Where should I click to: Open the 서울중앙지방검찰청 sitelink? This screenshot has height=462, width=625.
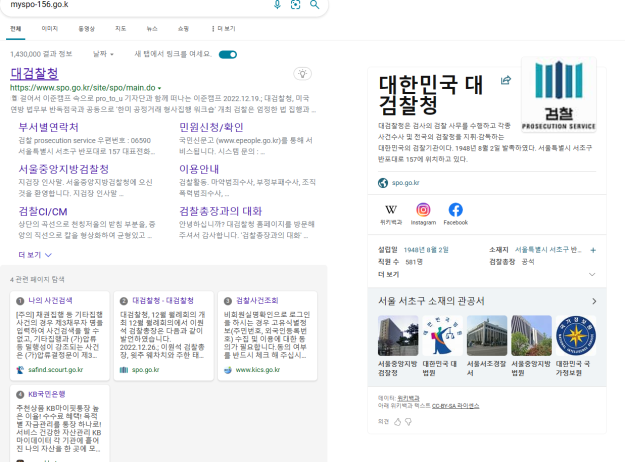click(64, 169)
